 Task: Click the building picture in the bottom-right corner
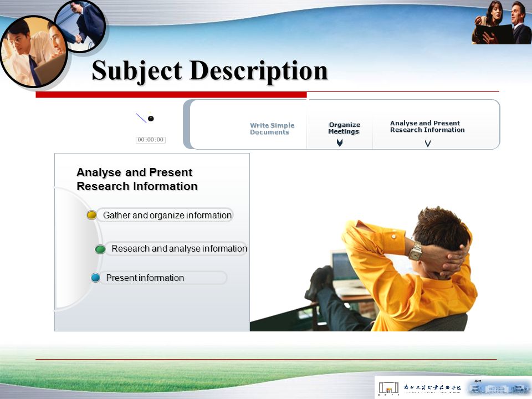tap(498, 387)
